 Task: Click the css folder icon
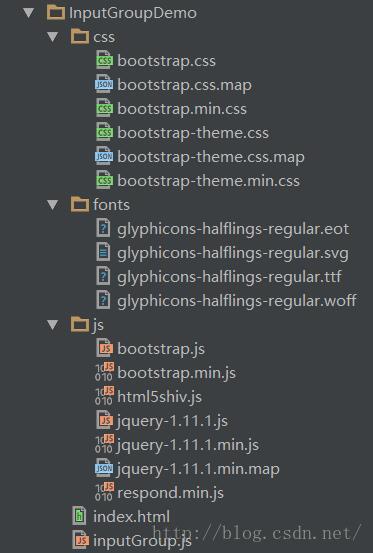(x=80, y=37)
